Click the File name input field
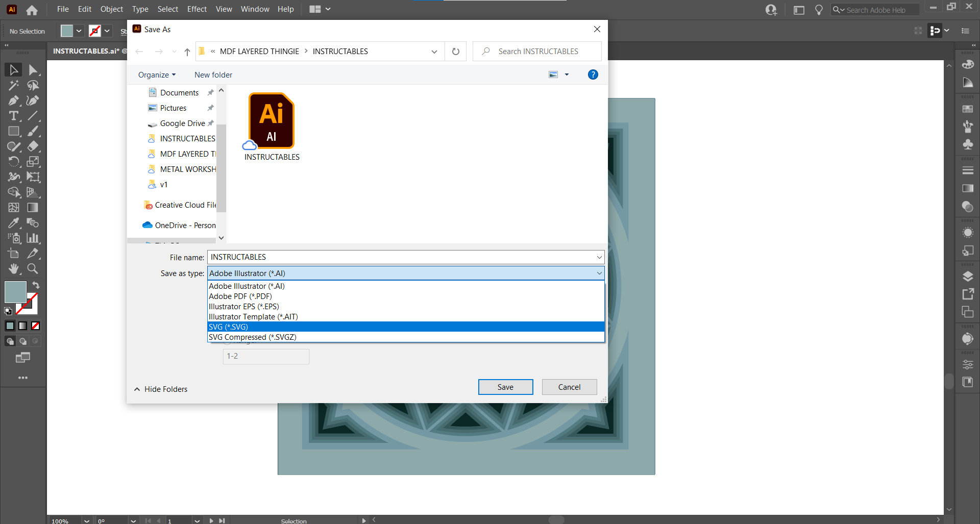980x524 pixels. point(401,257)
